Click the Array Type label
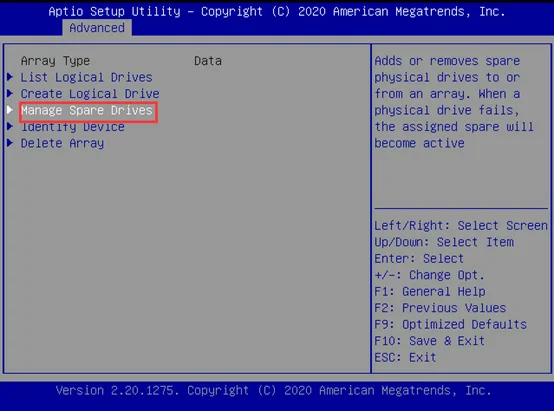Image resolution: width=554 pixels, height=411 pixels. tap(55, 61)
